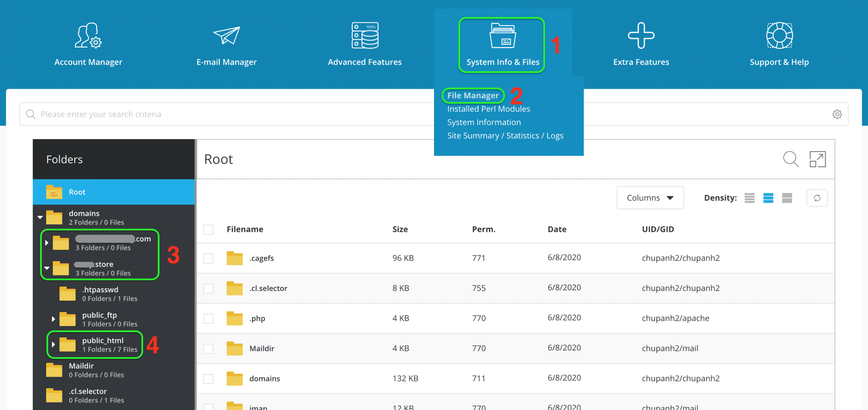Click the fullscreen expand icon
868x410 pixels.
[x=817, y=159]
